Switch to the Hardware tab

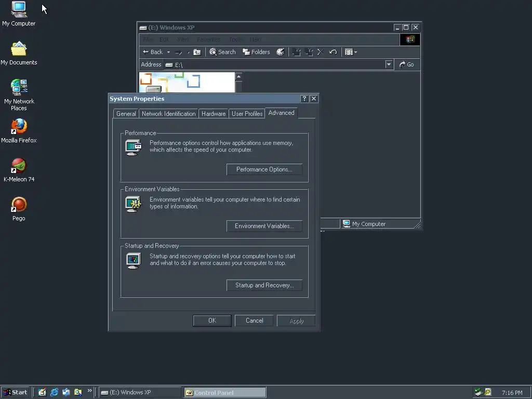[214, 114]
